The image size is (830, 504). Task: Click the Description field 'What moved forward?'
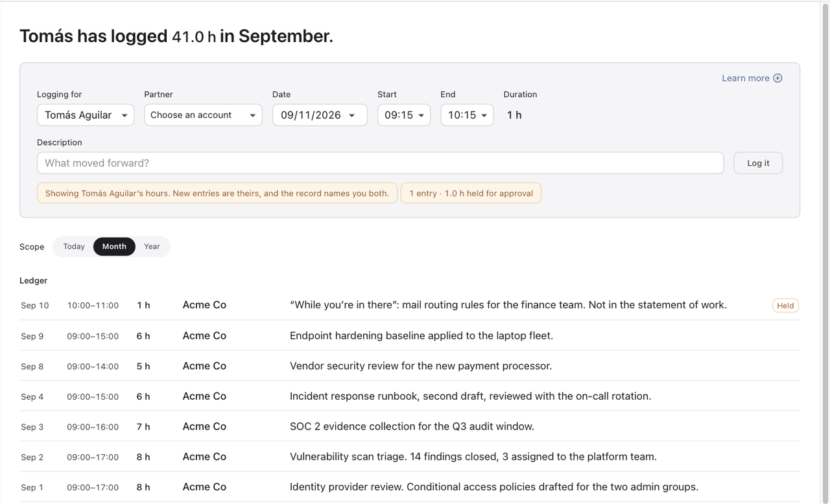point(380,163)
